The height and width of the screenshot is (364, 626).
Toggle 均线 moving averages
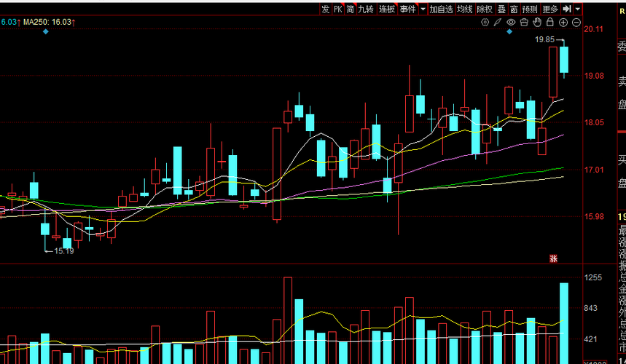tap(465, 9)
